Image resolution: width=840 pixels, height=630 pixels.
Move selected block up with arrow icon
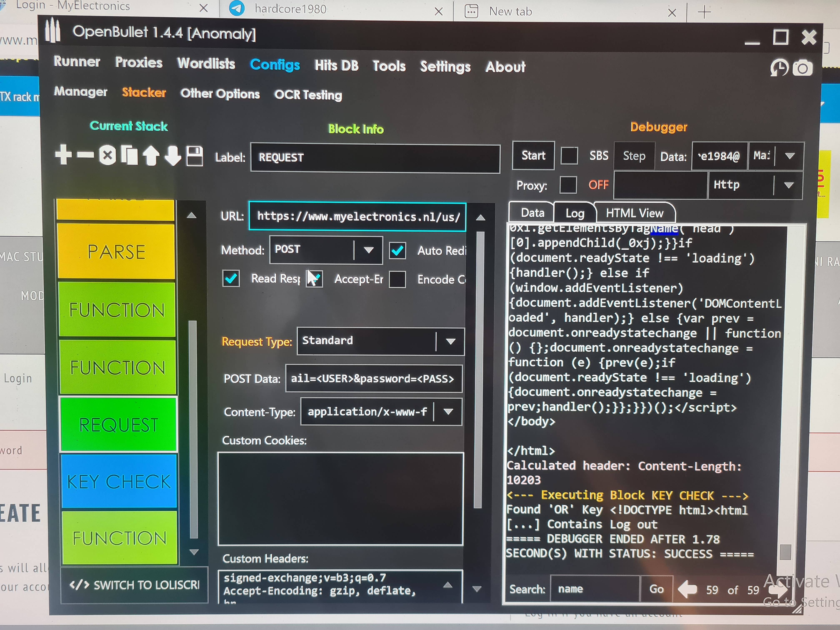pyautogui.click(x=151, y=156)
